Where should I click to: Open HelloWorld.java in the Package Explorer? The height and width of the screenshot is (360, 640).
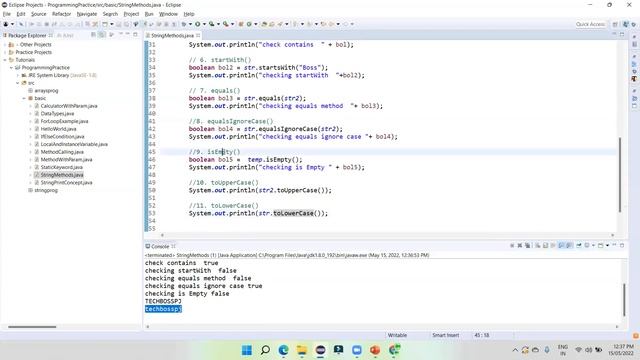click(58, 129)
